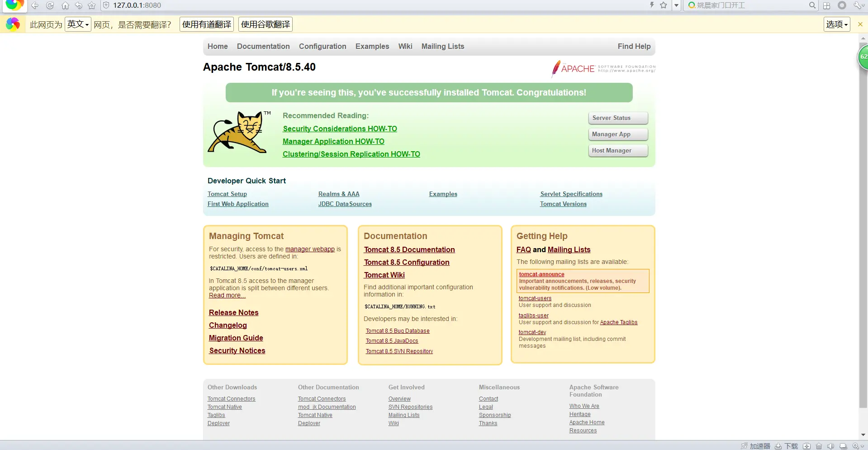Open the 选项 options dropdown
Image resolution: width=868 pixels, height=450 pixels.
coord(837,24)
